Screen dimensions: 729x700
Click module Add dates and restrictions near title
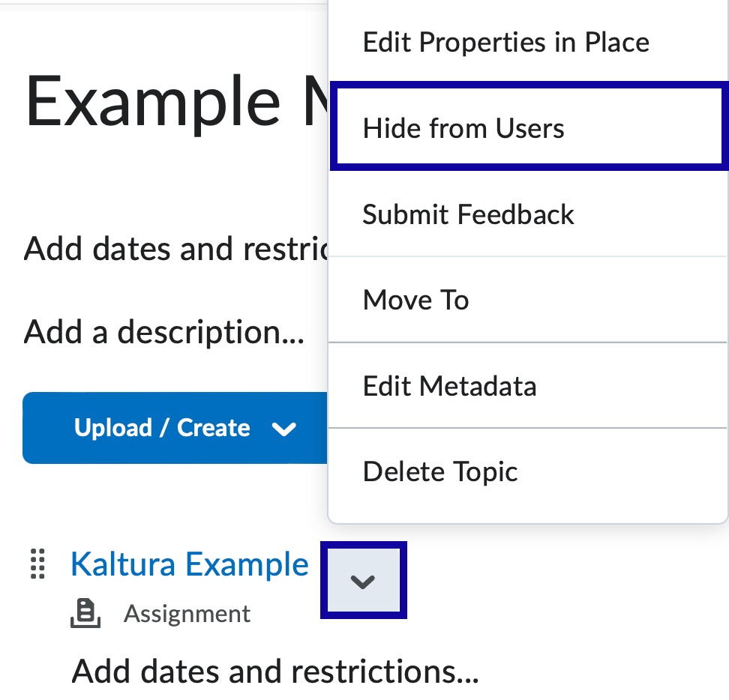176,249
